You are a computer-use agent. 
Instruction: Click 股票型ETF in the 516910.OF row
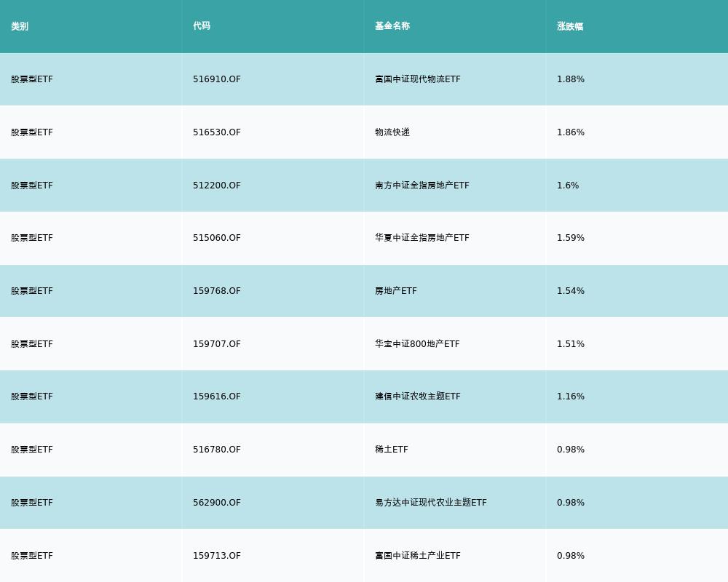coord(32,79)
